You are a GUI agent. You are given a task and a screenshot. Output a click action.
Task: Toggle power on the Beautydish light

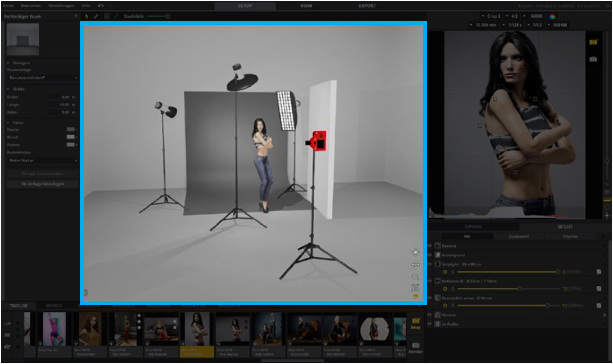pos(445,305)
